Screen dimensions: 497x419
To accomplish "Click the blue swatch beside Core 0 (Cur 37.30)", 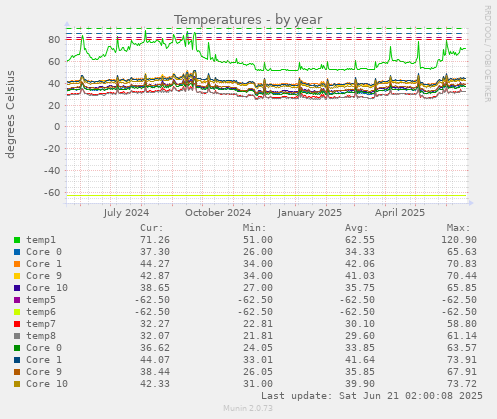I will (17, 252).
